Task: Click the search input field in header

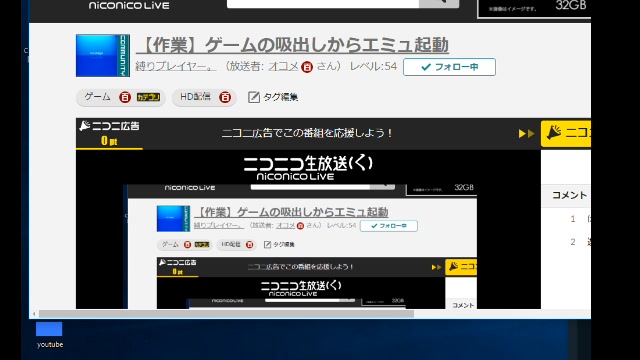Action: coord(323,3)
